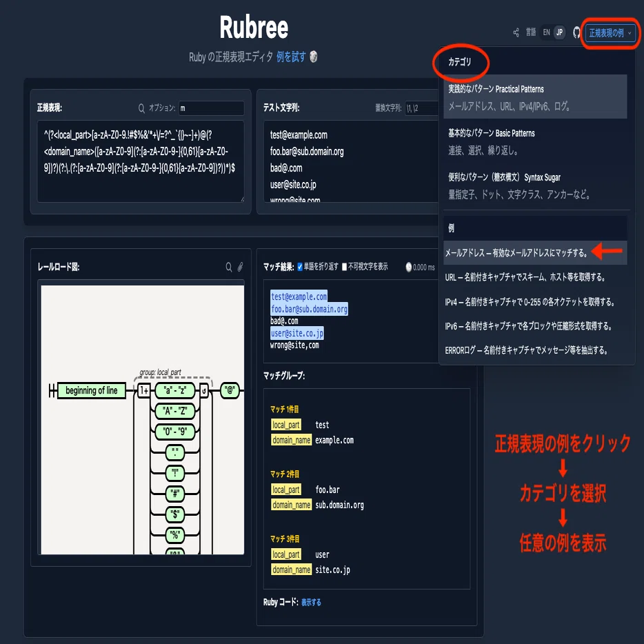Click the 表示する link for Ruby コード

311,602
